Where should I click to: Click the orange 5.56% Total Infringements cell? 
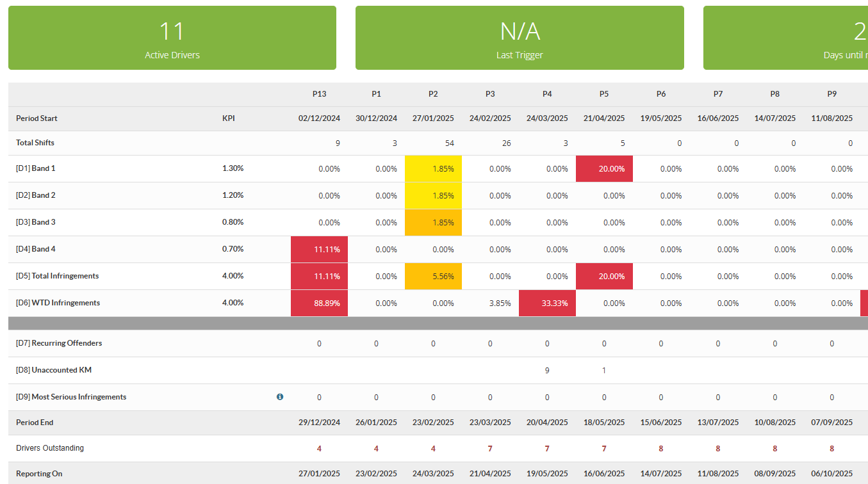433,277
